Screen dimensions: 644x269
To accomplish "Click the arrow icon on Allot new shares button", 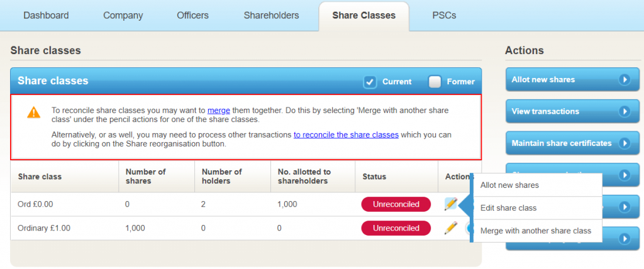I will coord(624,79).
